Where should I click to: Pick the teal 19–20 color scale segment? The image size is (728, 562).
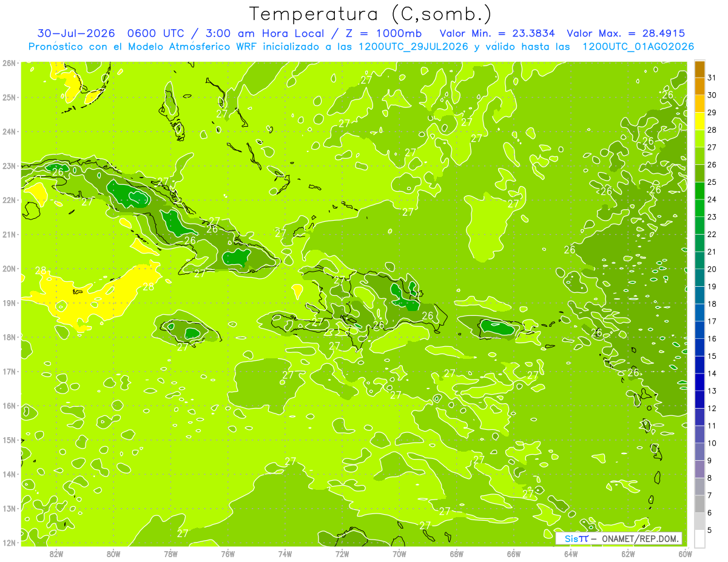pyautogui.click(x=699, y=278)
